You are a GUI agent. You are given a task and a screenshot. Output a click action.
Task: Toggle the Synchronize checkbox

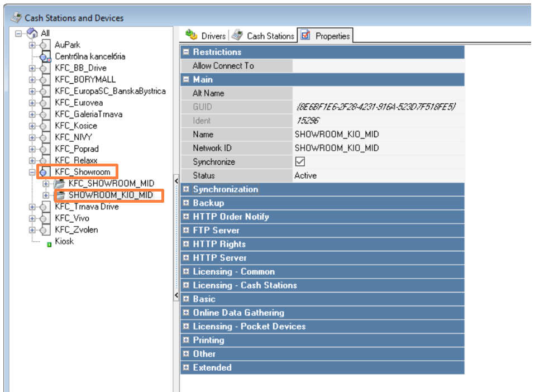(x=300, y=162)
